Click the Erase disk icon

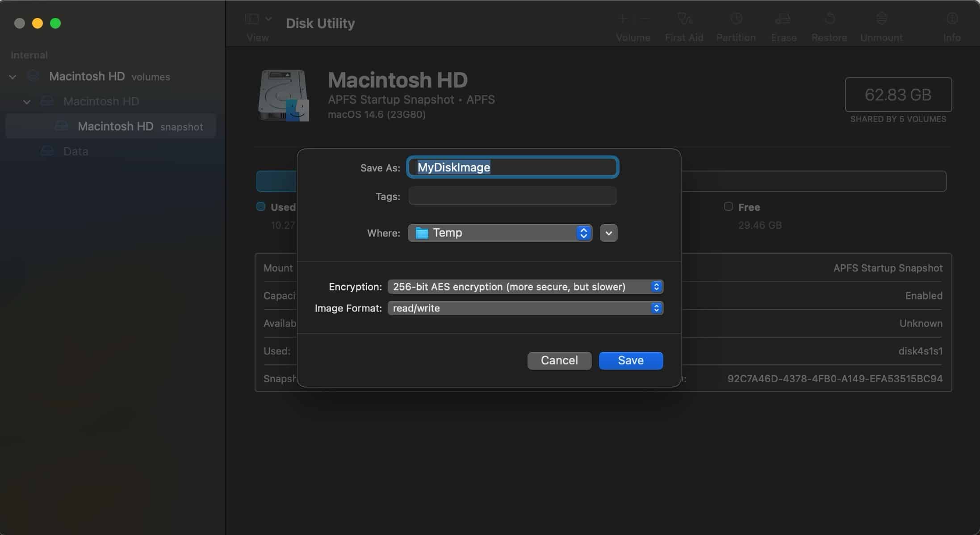(x=783, y=19)
